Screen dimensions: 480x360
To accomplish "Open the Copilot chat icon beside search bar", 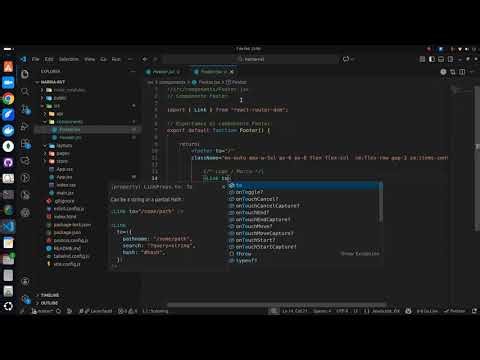I will point(346,59).
